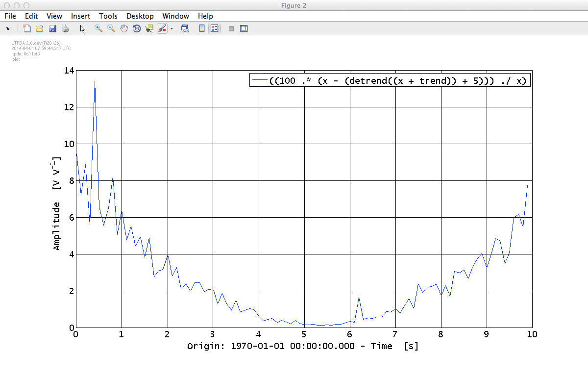Activate the Zoom In tool
Viewport: 588px width, 379px height.
[x=98, y=29]
